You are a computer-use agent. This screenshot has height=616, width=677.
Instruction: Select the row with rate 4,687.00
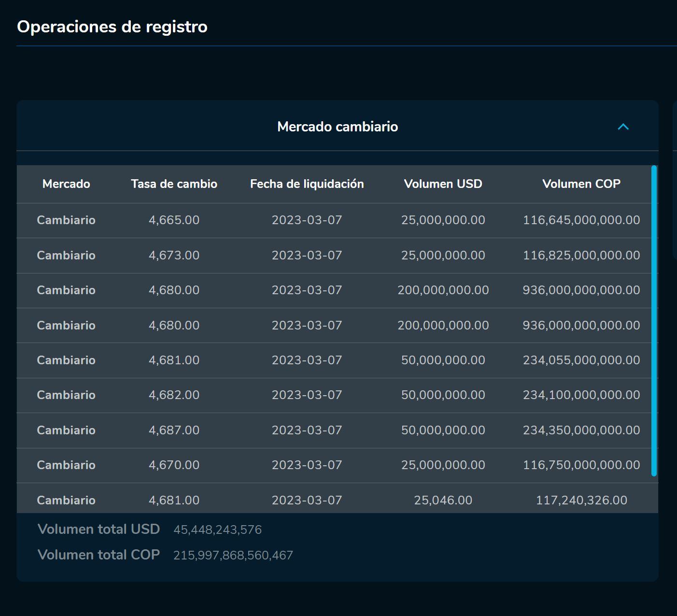click(290, 430)
